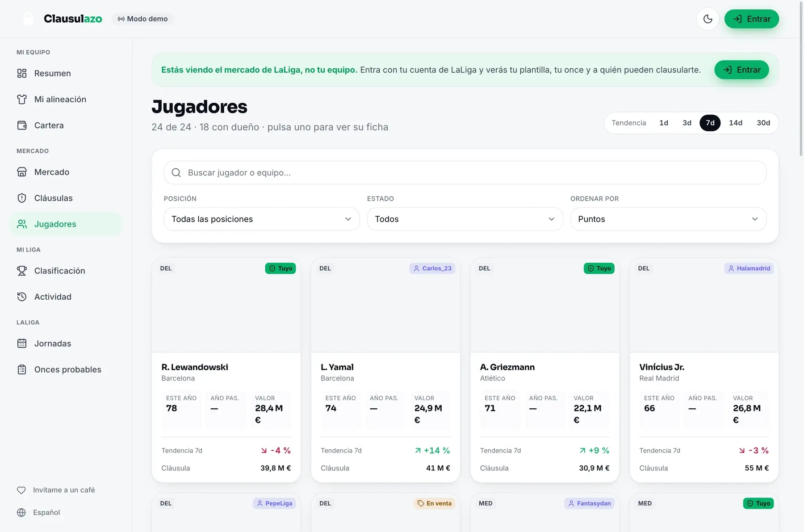The width and height of the screenshot is (804, 532).
Task: Click the magnifier icon in search box
Action: 176,172
